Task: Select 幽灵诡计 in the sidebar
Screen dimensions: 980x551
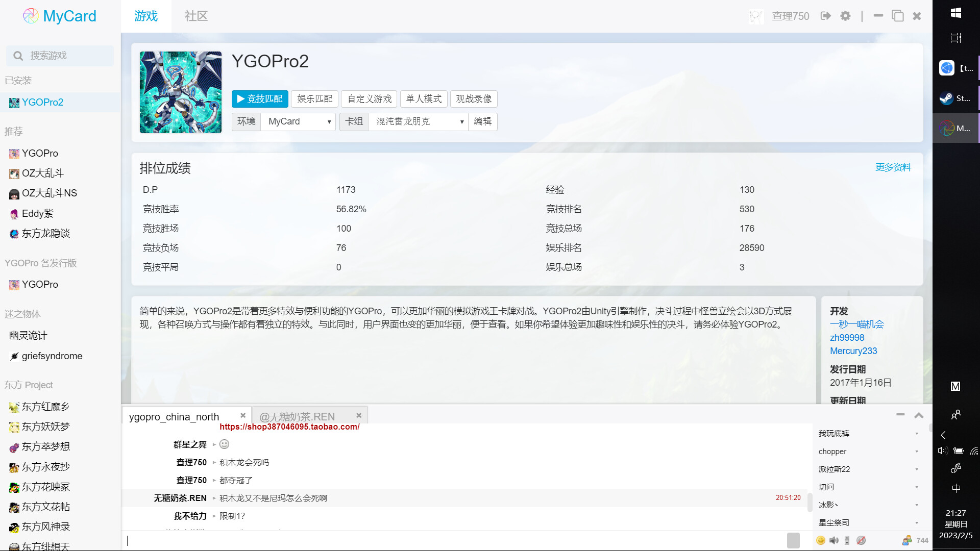Action: (x=28, y=336)
